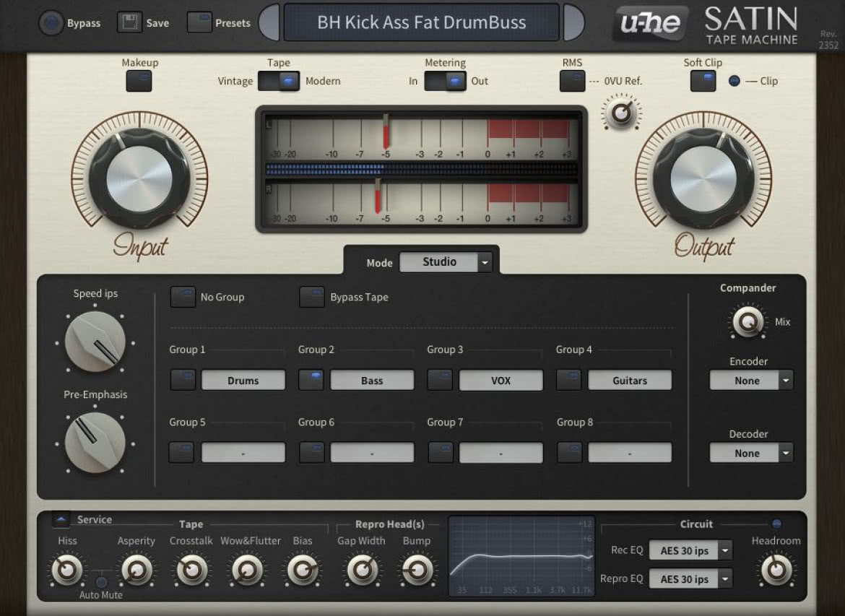Toggle Group 3 VOX switch
The image size is (845, 616).
click(441, 380)
